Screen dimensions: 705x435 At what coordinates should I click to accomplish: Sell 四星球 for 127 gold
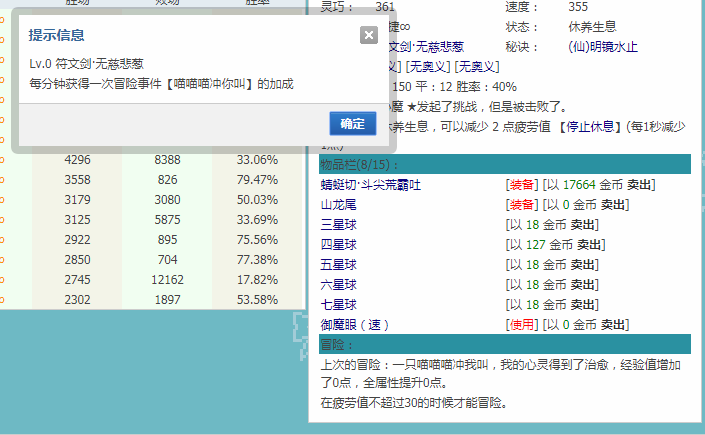pyautogui.click(x=589, y=245)
